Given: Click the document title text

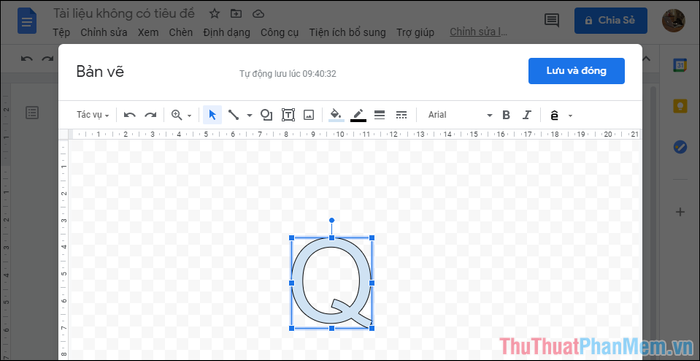Looking at the screenshot, I should pos(124,13).
